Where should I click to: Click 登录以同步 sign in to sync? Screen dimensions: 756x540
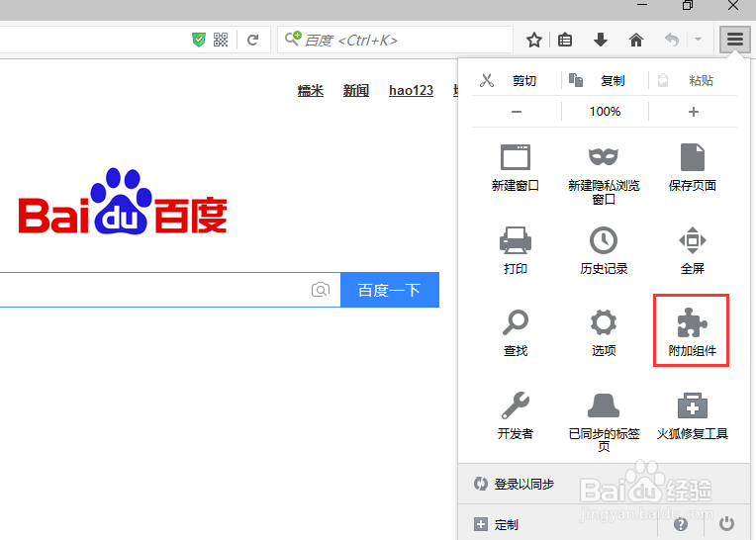(x=604, y=484)
